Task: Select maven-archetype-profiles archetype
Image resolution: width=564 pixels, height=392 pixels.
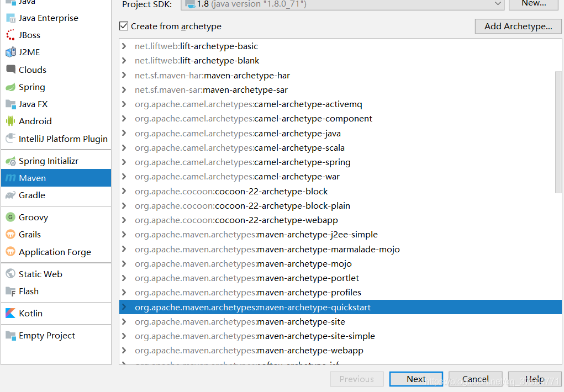Action: pyautogui.click(x=340, y=293)
